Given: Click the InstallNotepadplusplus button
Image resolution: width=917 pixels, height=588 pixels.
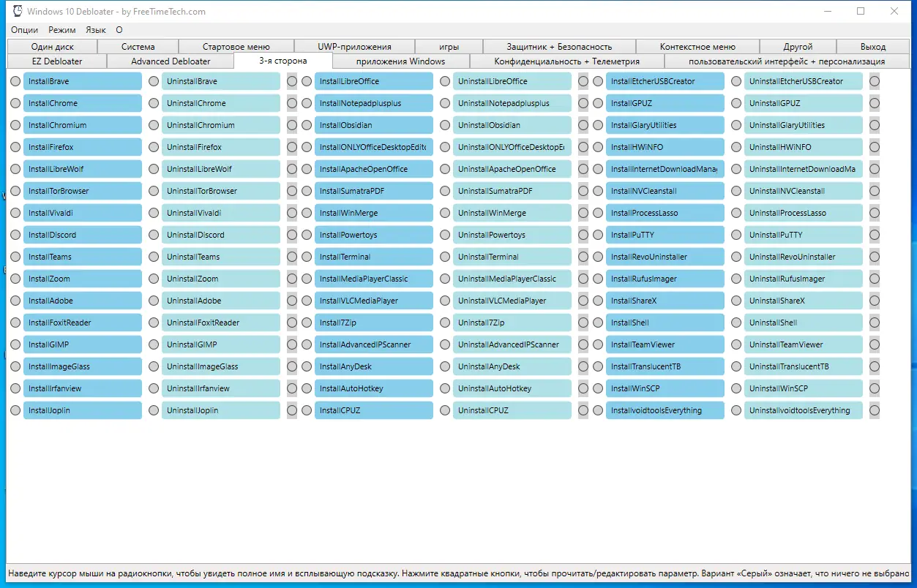Looking at the screenshot, I should click(x=374, y=103).
